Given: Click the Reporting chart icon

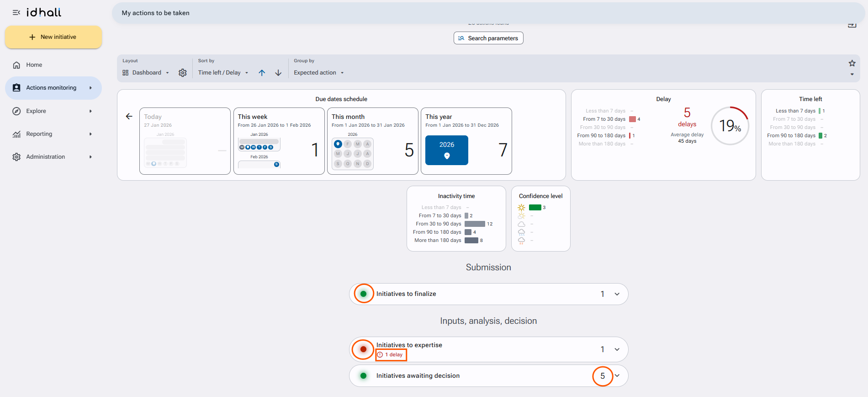Looking at the screenshot, I should coord(16,134).
